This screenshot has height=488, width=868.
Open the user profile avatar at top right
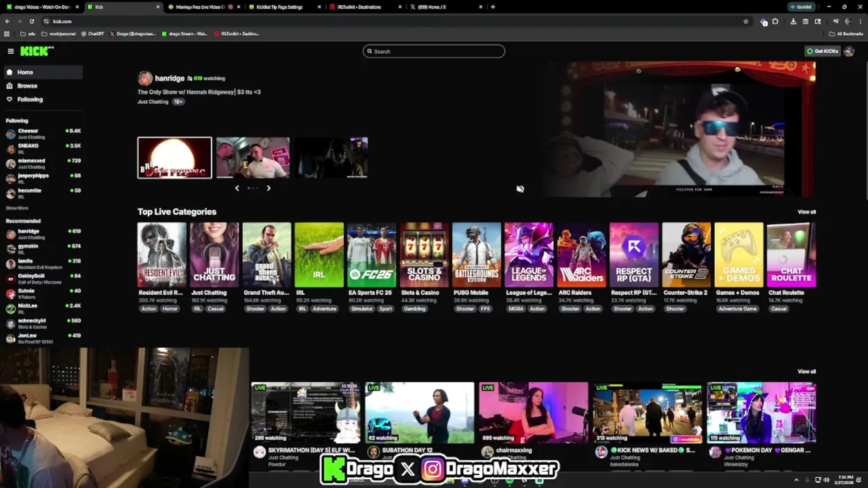[848, 52]
